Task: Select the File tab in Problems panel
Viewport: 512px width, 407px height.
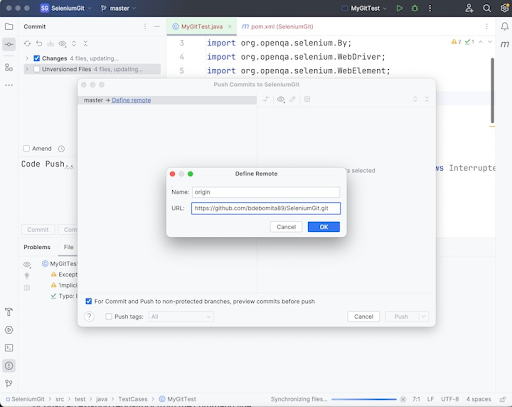Action: [x=69, y=247]
